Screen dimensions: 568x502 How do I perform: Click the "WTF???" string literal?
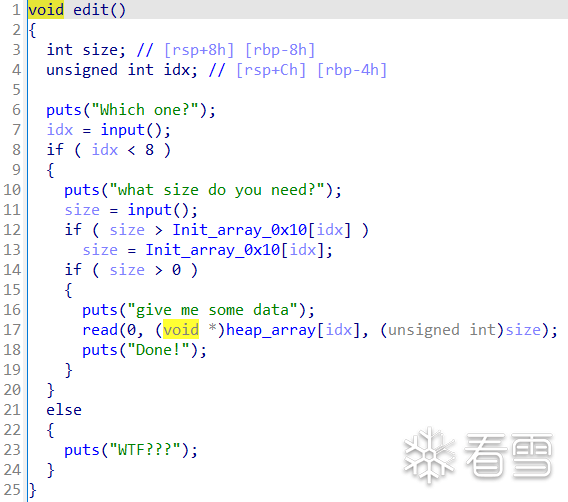point(145,450)
